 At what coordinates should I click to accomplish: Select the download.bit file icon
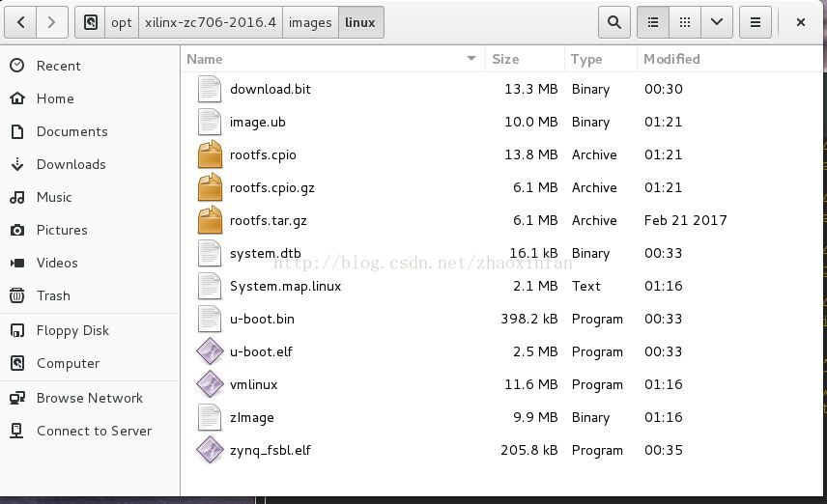[x=210, y=89]
